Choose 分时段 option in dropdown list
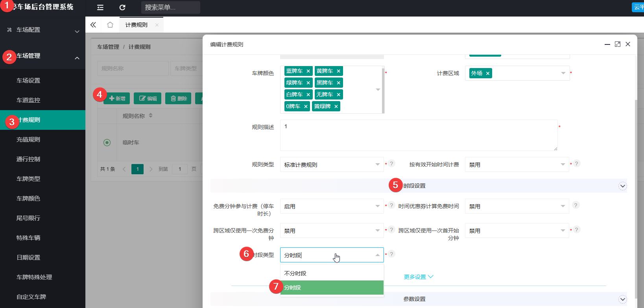This screenshot has width=644, height=308. click(332, 288)
